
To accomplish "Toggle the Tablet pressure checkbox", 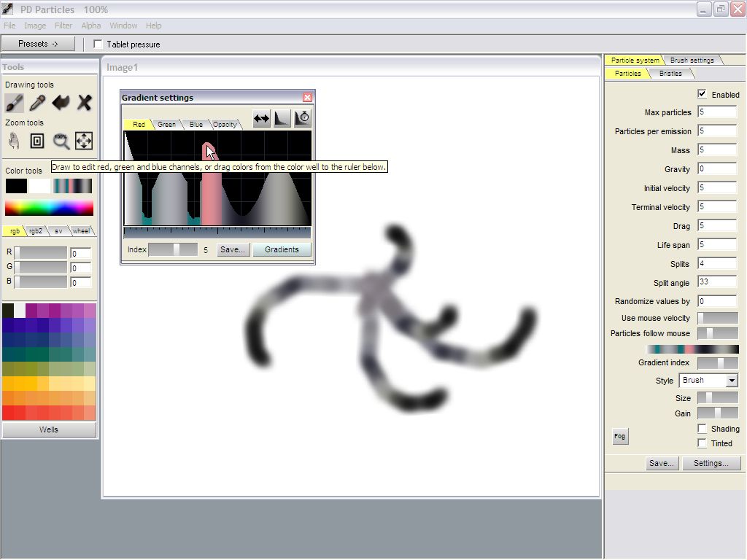I will click(x=98, y=44).
